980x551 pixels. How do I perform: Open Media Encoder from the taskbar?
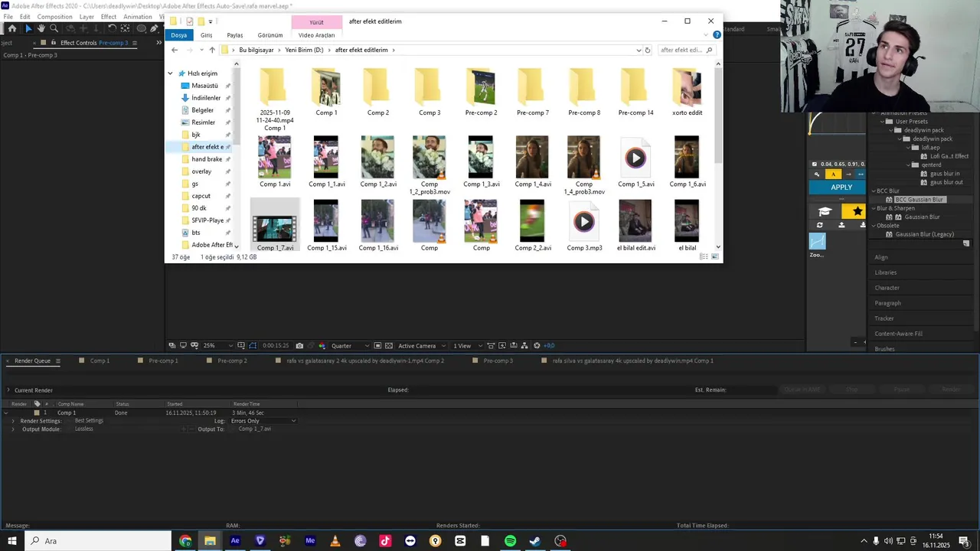[310, 541]
